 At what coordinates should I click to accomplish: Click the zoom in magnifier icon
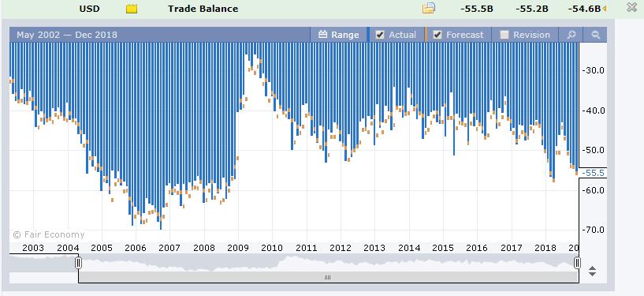coord(571,35)
